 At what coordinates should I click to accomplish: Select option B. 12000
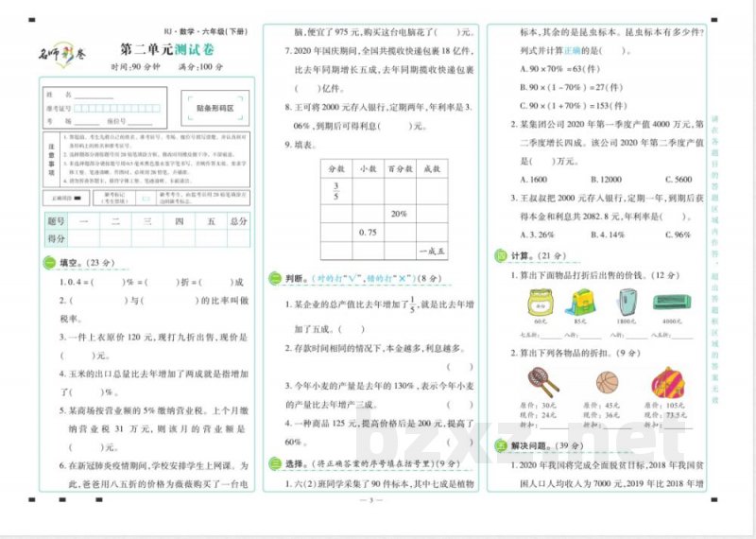(606, 180)
